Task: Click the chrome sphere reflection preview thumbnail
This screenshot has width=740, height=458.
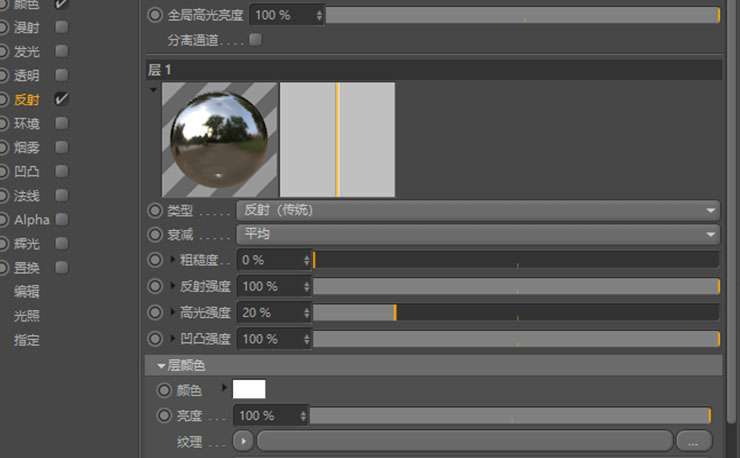Action: point(220,139)
